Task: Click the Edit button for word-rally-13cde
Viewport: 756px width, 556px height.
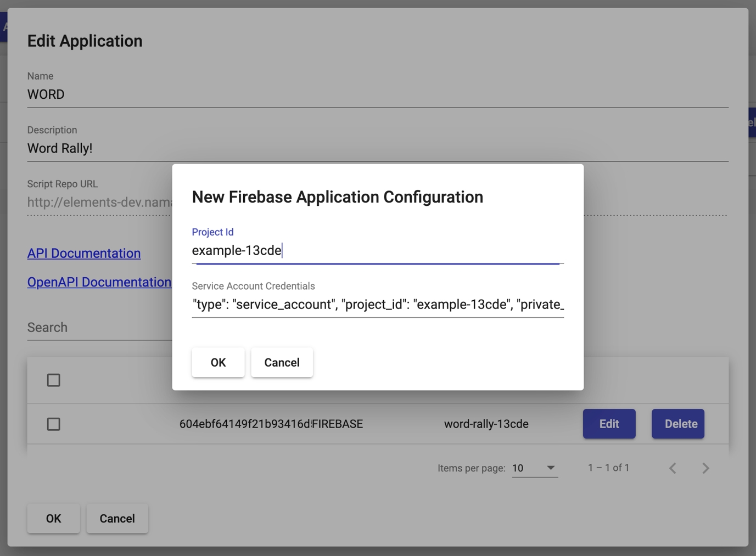Action: tap(609, 424)
